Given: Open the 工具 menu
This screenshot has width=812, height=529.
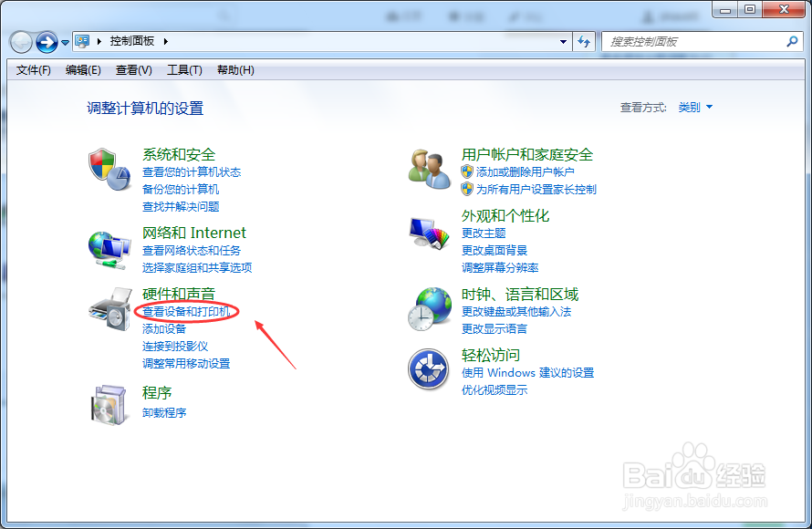Looking at the screenshot, I should 183,69.
